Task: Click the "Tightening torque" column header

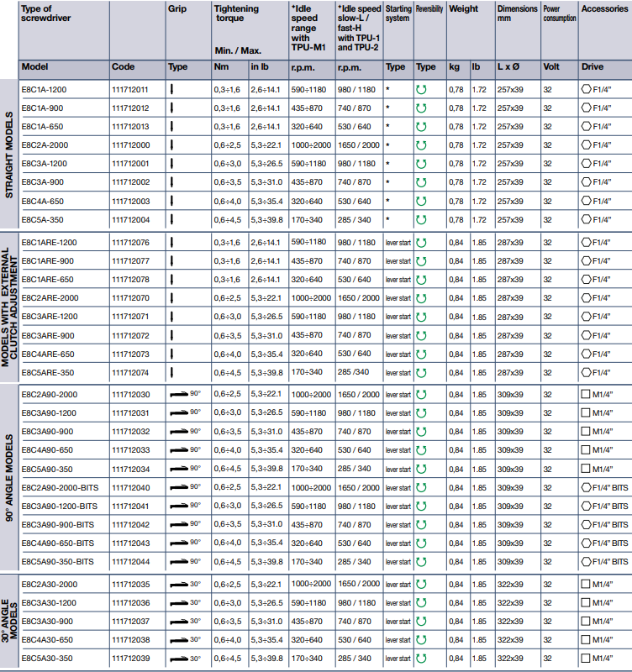Action: click(237, 13)
